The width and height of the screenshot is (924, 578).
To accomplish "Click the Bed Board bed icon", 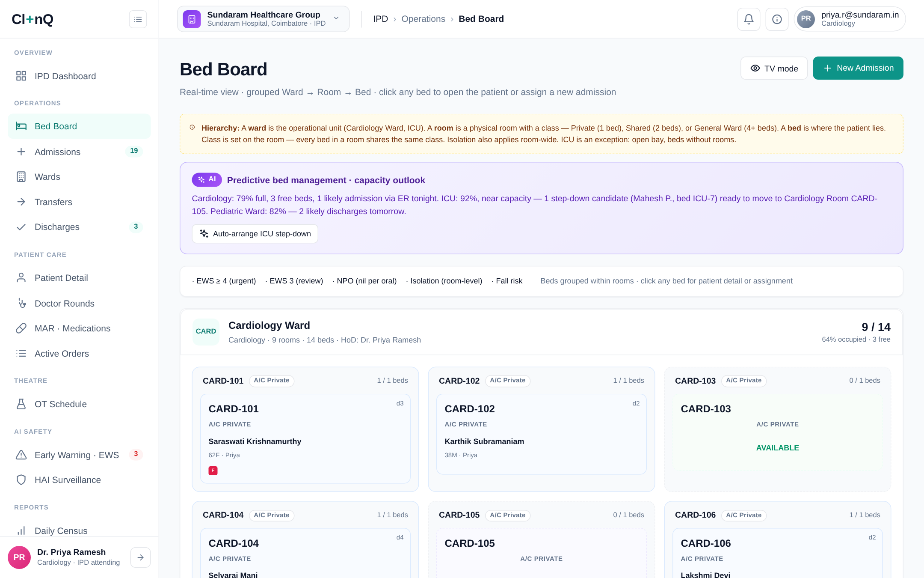I will 21,126.
